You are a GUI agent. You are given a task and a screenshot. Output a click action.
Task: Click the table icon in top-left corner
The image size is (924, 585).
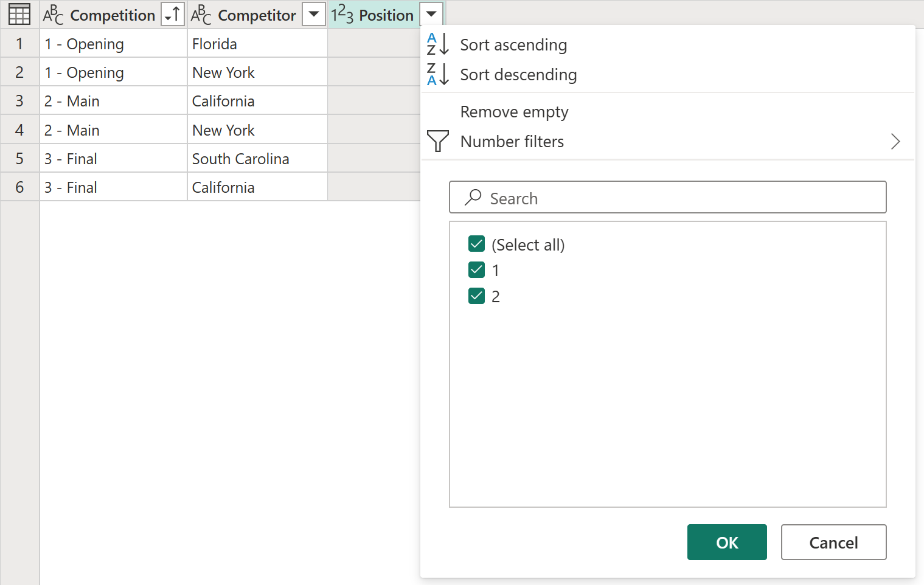click(x=19, y=15)
